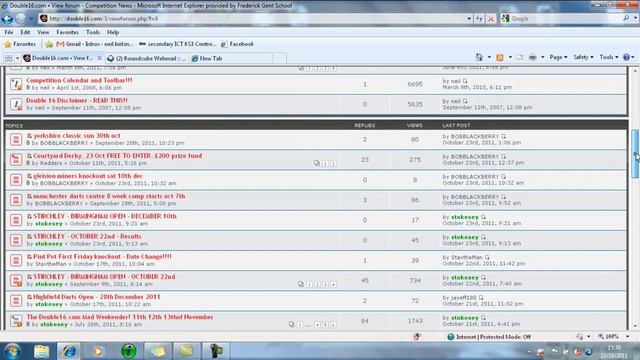Open Double 16 Disclaimer READ THIS topic
This screenshot has height=360, width=640.
point(77,100)
